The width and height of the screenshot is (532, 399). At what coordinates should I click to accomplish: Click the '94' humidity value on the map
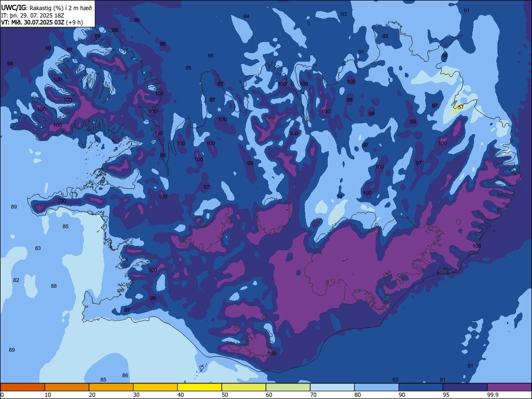pos(246,16)
